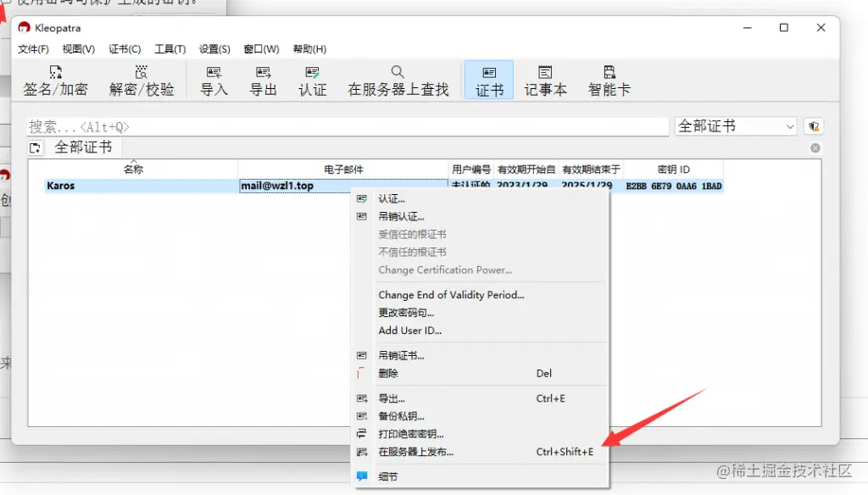This screenshot has height=495, width=868.
Task: Click the red delete icon beside 删除
Action: [x=361, y=373]
